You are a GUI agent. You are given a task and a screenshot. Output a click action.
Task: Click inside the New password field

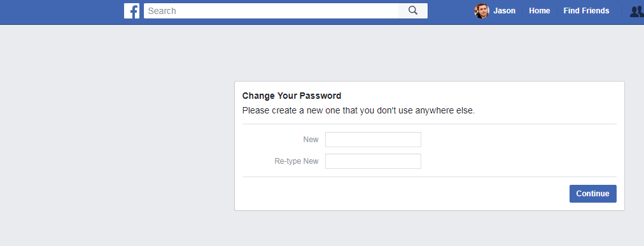pyautogui.click(x=373, y=140)
